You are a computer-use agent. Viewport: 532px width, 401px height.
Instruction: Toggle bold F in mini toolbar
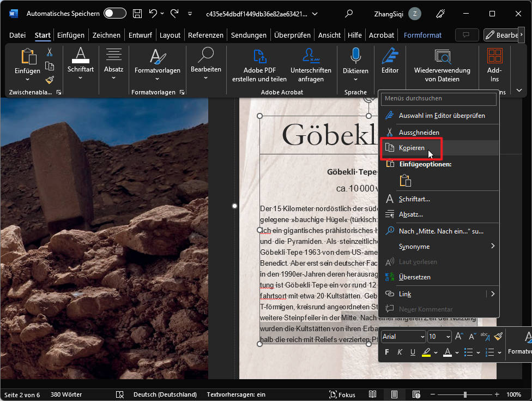tap(387, 352)
